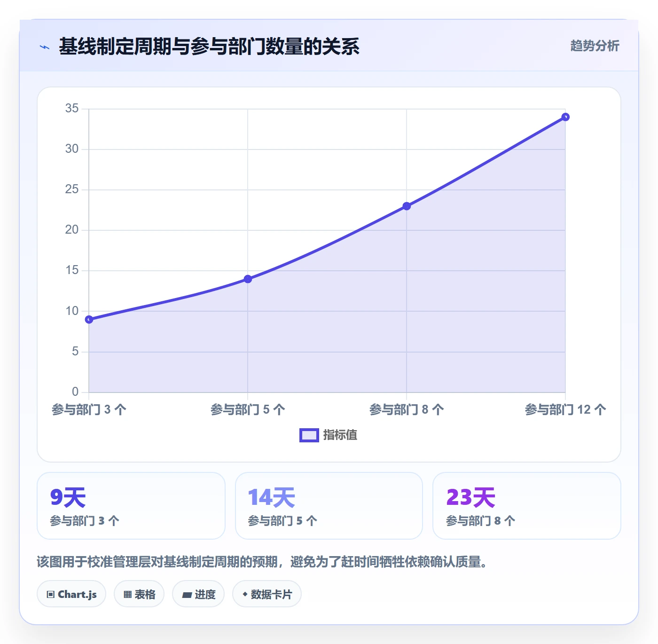The width and height of the screenshot is (658, 644).
Task: Click the y-axis value 20
Action: pyautogui.click(x=72, y=230)
